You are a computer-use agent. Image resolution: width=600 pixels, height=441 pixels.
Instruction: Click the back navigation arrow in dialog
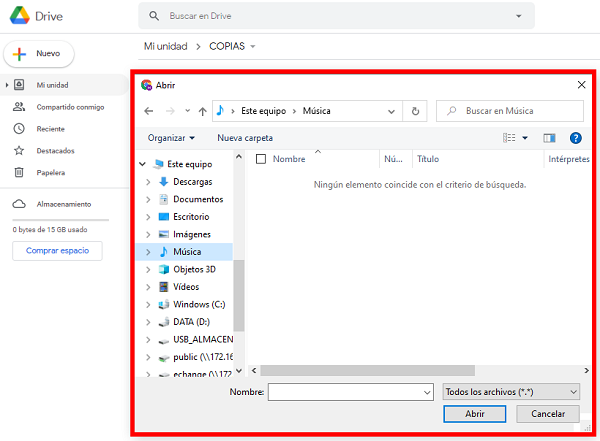point(149,111)
